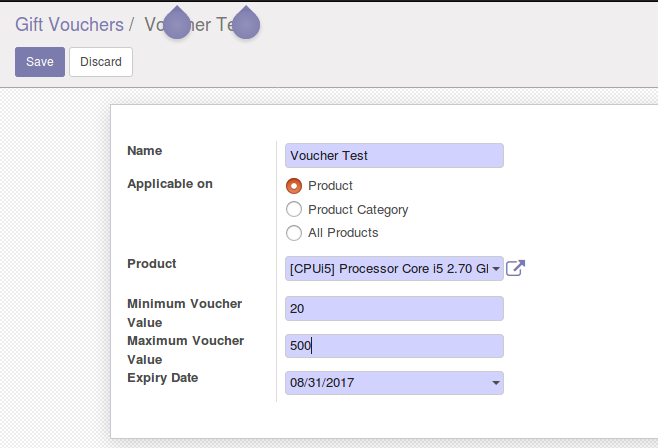Save the voucher record
658x448 pixels.
pos(40,62)
